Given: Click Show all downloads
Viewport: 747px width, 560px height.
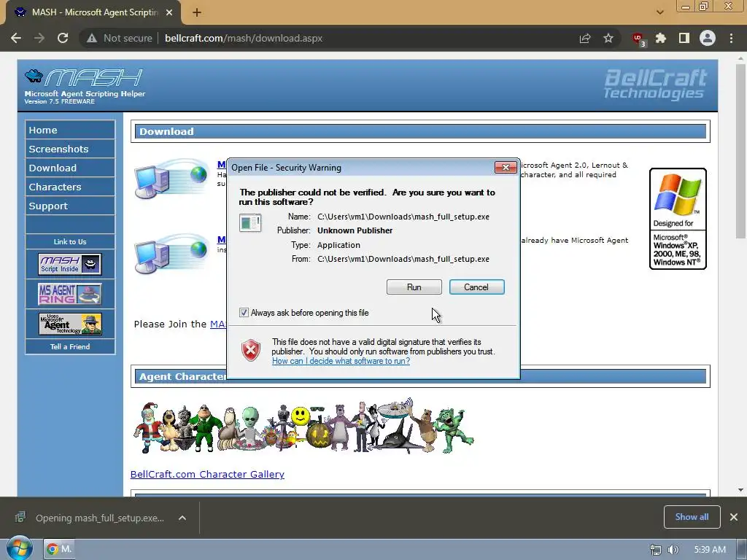Looking at the screenshot, I should [692, 517].
